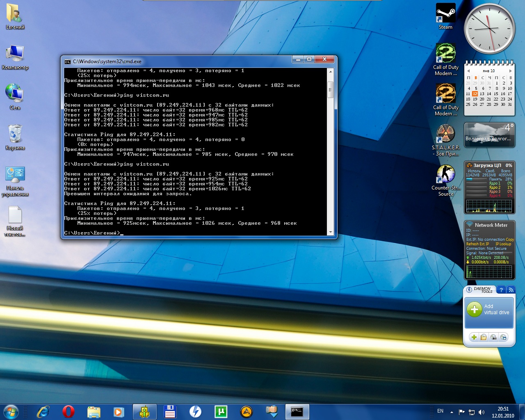Click the volume speaker tray icon
525x420 pixels.
(x=482, y=412)
